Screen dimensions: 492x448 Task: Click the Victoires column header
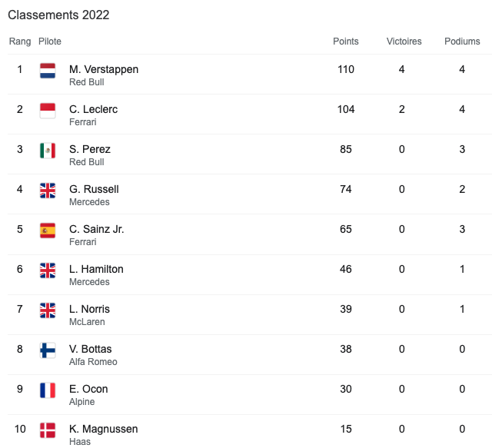coord(404,41)
